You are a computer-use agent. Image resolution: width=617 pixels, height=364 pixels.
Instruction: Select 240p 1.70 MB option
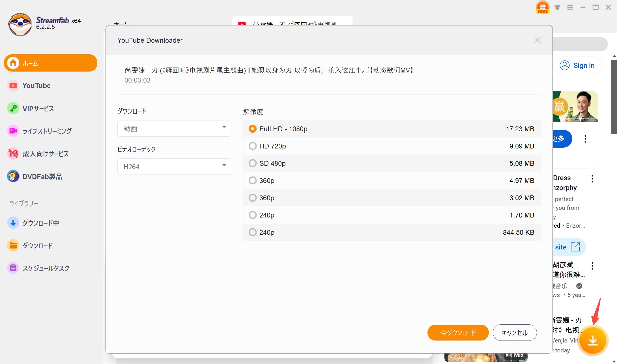click(392, 215)
